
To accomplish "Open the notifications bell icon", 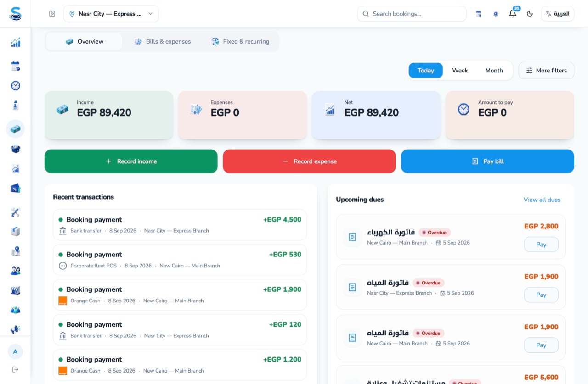I will pos(513,14).
